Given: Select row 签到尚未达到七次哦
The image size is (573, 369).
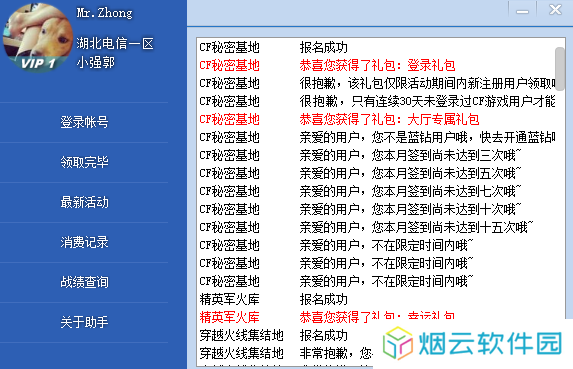Looking at the screenshot, I should click(377, 191).
